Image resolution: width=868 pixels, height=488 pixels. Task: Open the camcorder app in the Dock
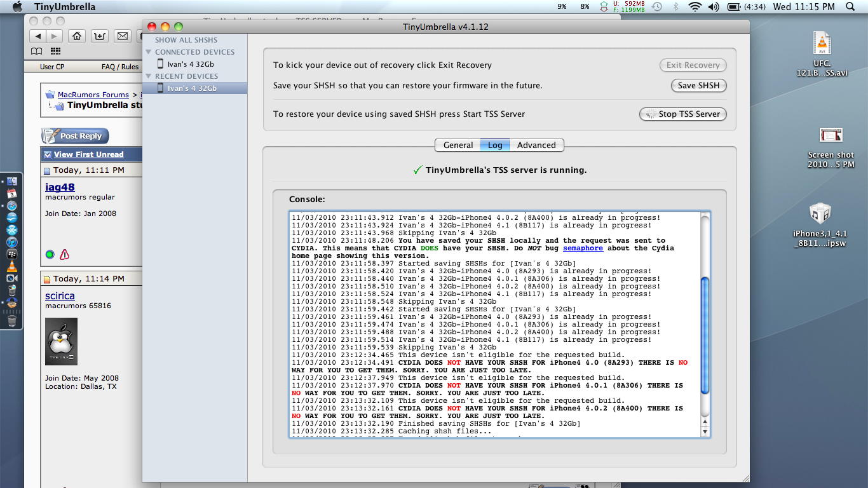12,278
